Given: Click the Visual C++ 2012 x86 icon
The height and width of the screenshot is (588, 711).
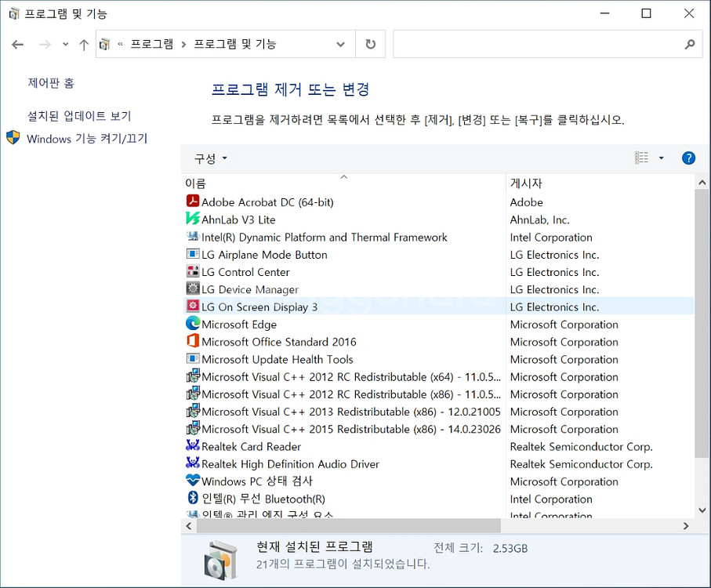Looking at the screenshot, I should pyautogui.click(x=193, y=393).
